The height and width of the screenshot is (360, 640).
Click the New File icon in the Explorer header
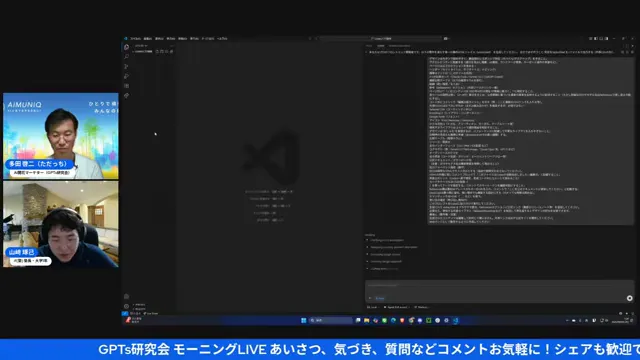(157, 52)
